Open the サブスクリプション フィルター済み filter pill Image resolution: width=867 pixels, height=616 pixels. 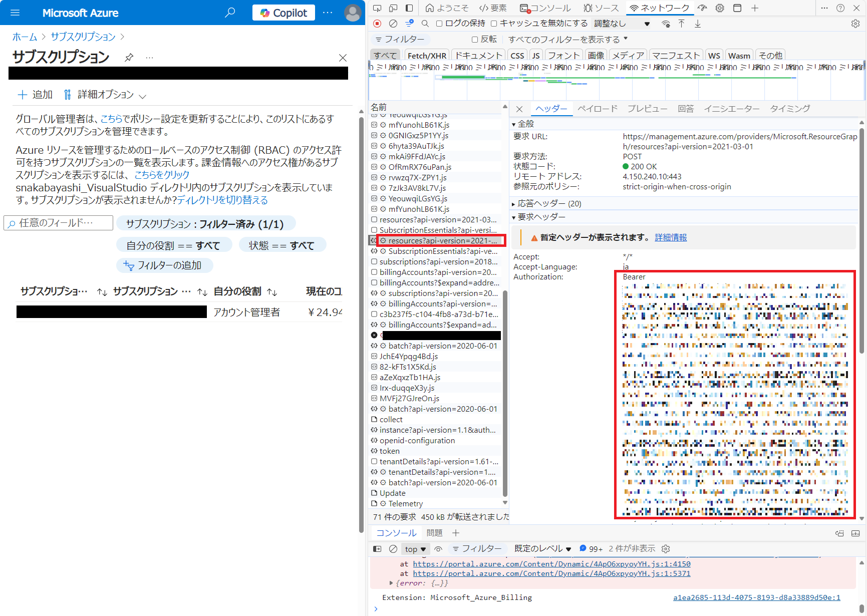pyautogui.click(x=205, y=224)
